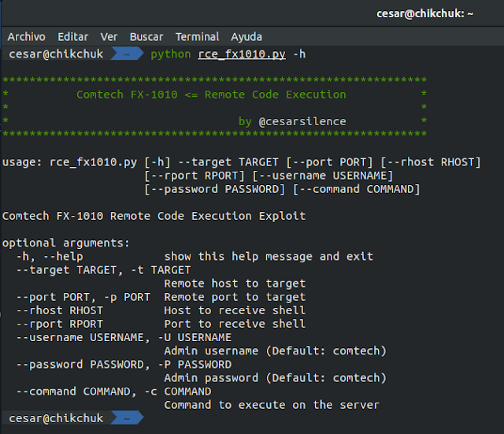Click the '-h, --help' option
Image resolution: width=504 pixels, height=434 pixels.
(x=50, y=257)
